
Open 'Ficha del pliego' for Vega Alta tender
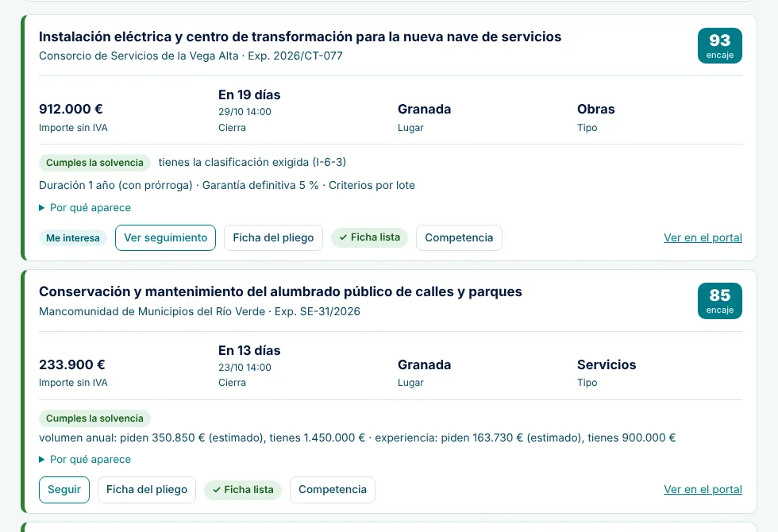pos(273,237)
